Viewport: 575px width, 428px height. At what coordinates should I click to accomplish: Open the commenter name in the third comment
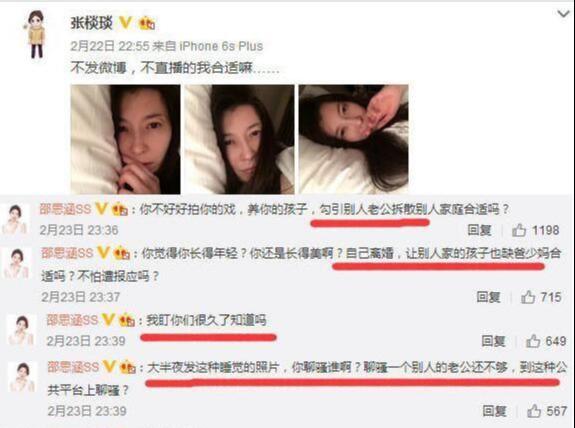pos(73,320)
